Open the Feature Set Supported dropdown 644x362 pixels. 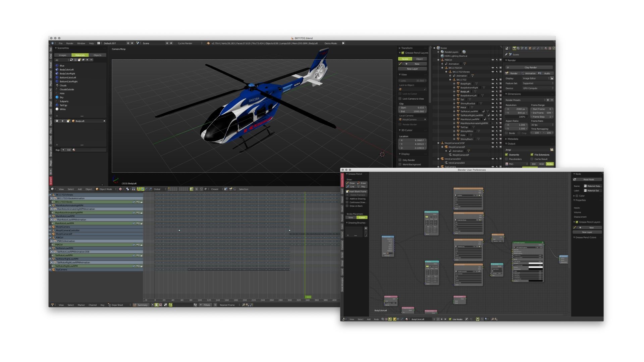point(537,83)
